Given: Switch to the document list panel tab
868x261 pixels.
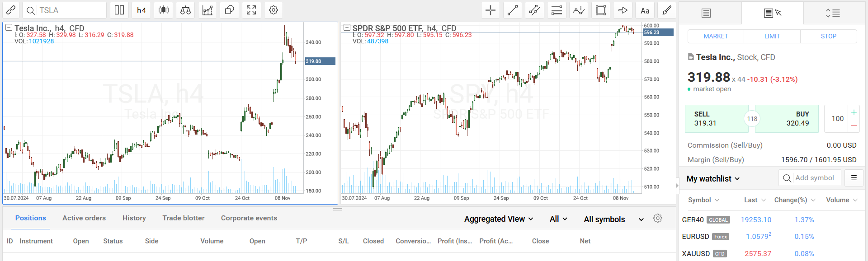Looking at the screenshot, I should [706, 13].
